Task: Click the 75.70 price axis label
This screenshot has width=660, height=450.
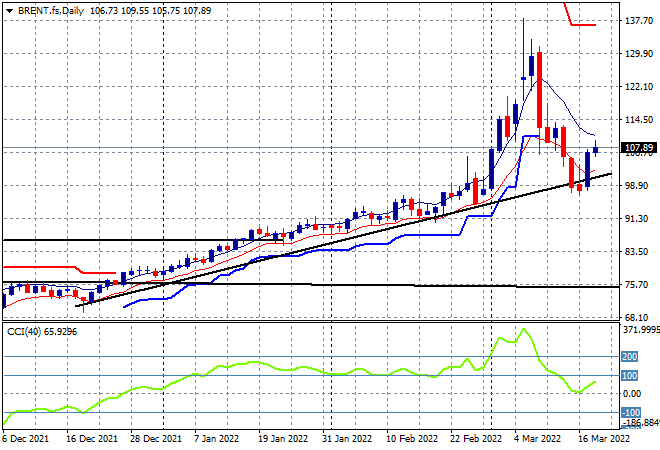Action: point(637,285)
